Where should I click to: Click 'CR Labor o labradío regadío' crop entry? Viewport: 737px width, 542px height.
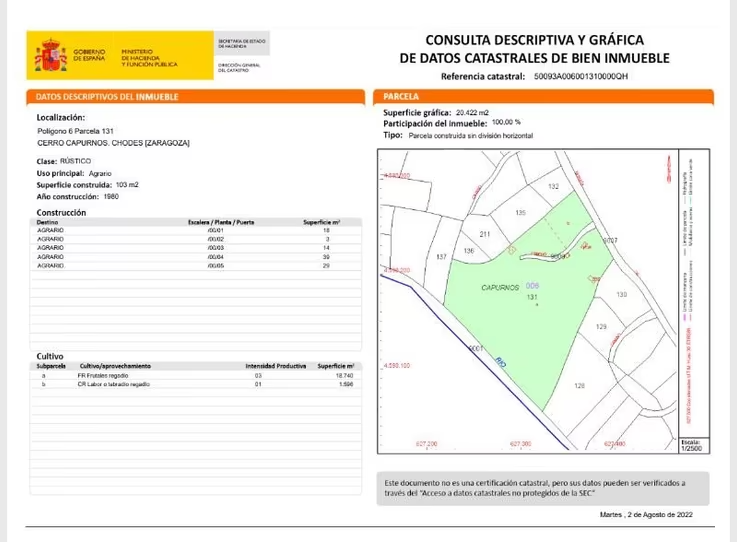point(114,384)
